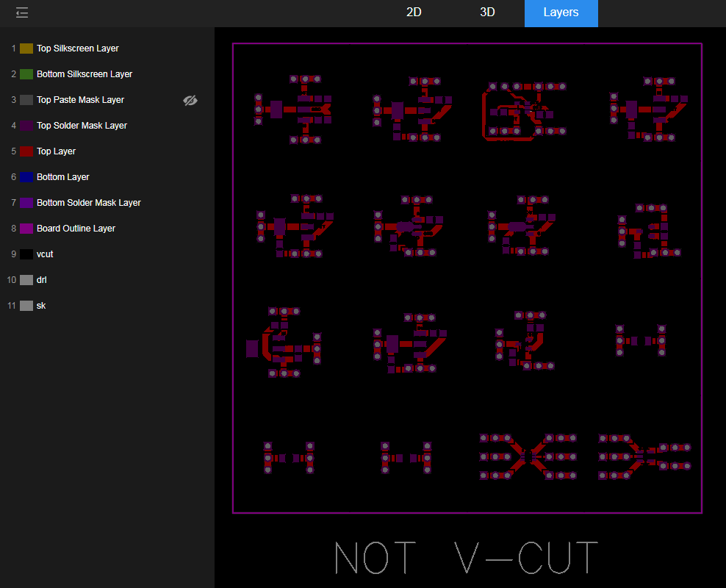Click the Top Layer red color swatch

pos(26,151)
